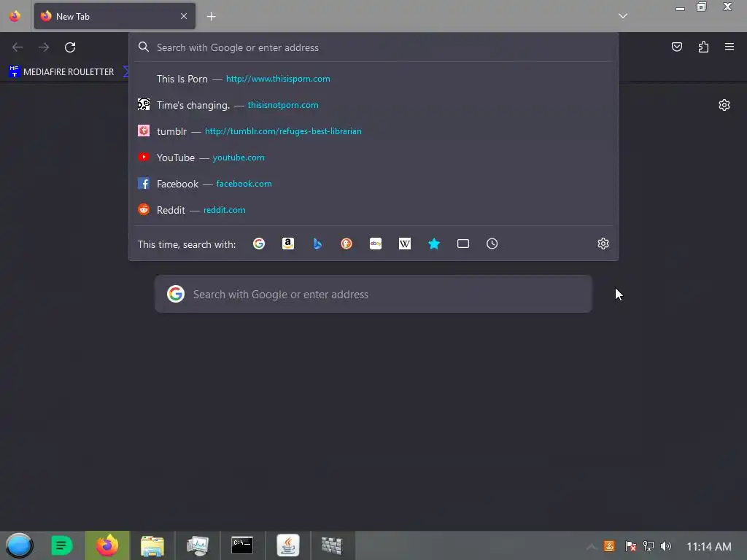
Task: Search open tabs using the tab icon
Action: pyautogui.click(x=463, y=244)
